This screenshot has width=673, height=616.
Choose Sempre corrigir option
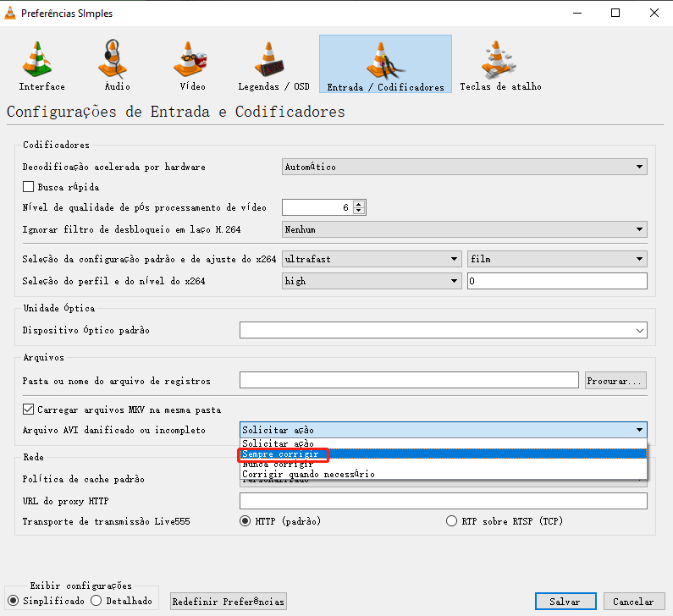444,454
